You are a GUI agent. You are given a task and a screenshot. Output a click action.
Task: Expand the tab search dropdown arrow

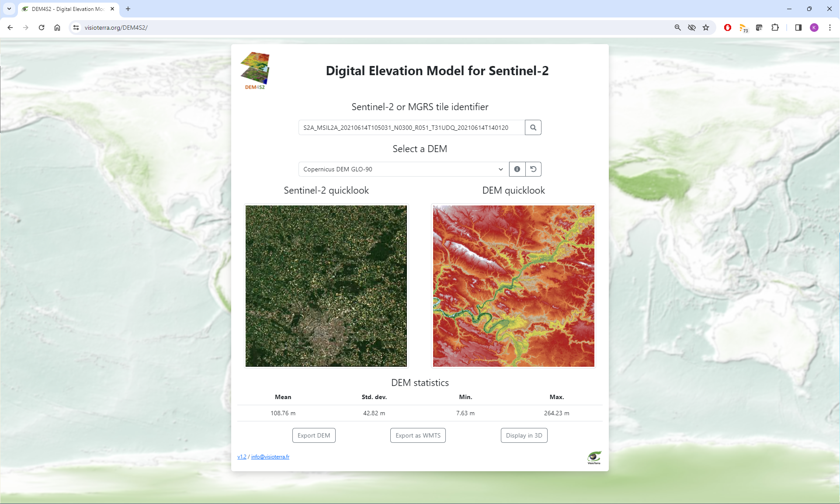pyautogui.click(x=9, y=9)
